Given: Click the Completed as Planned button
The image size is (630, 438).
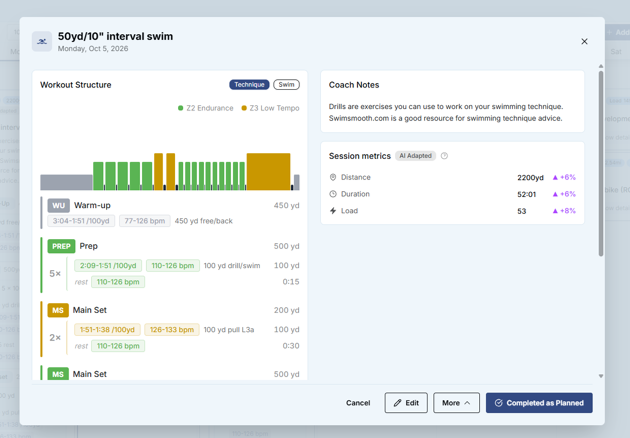Looking at the screenshot, I should click(x=539, y=403).
